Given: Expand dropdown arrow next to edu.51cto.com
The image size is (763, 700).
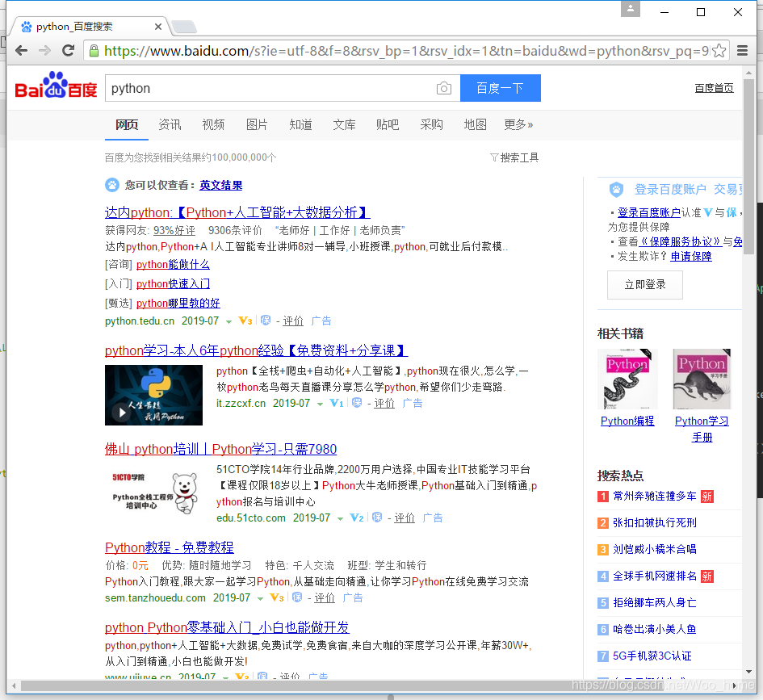Looking at the screenshot, I should point(340,518).
